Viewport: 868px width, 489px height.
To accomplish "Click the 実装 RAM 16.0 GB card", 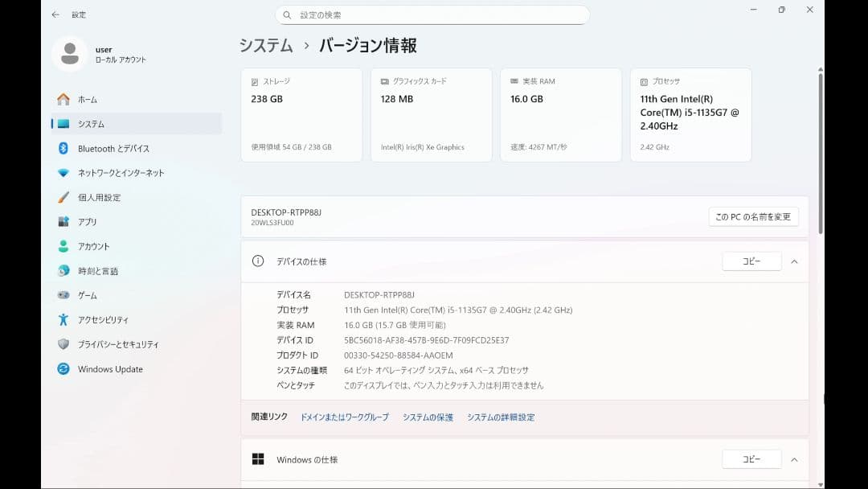I will coord(561,115).
